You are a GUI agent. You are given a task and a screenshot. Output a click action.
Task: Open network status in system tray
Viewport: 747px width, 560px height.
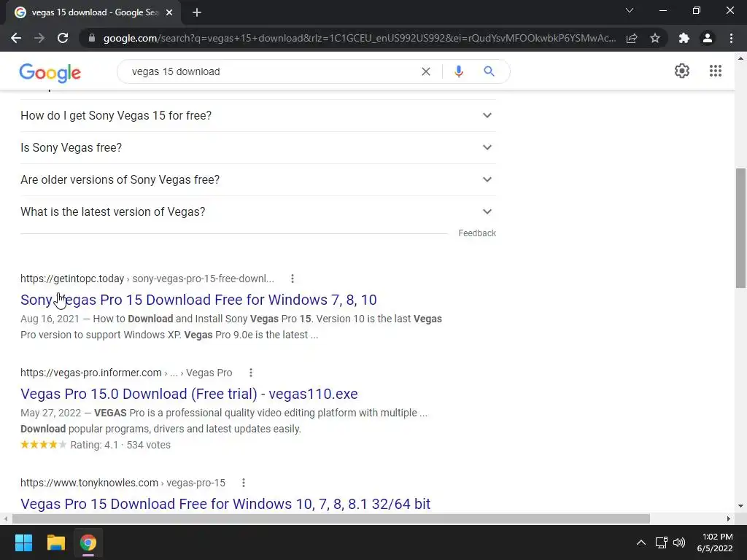[x=661, y=542]
